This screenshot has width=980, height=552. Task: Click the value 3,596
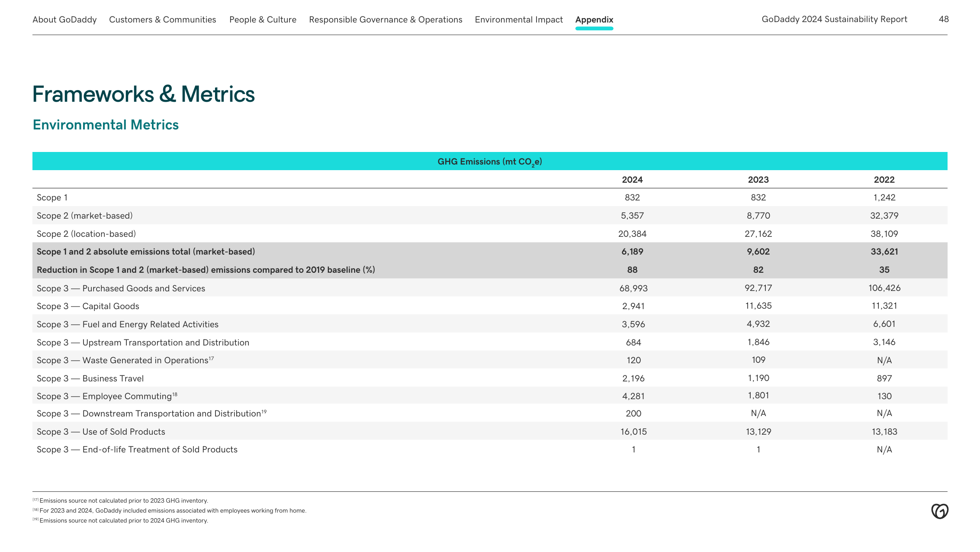[x=633, y=324]
